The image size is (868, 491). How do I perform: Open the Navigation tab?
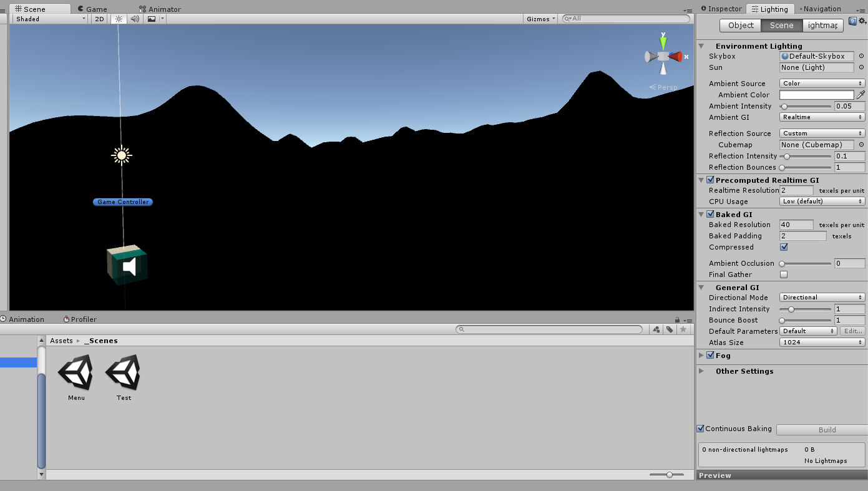[821, 8]
